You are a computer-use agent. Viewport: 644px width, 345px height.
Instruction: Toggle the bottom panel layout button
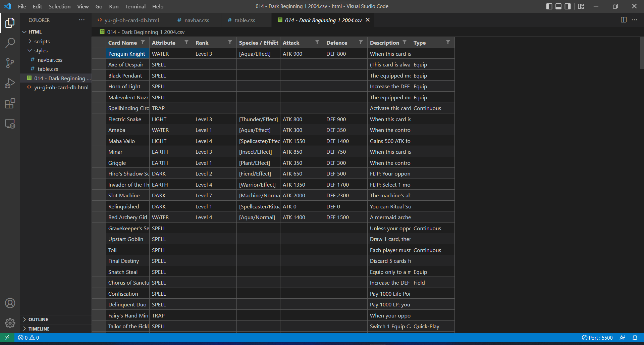coord(558,6)
